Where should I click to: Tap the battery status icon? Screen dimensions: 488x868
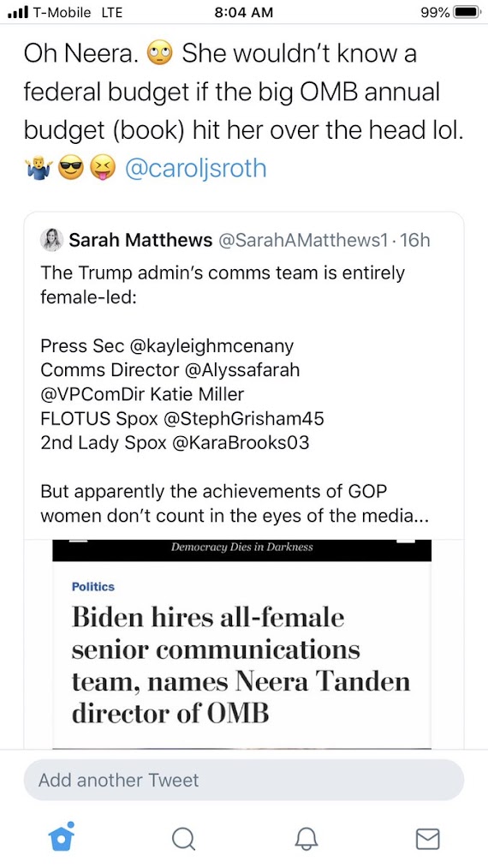click(x=467, y=12)
